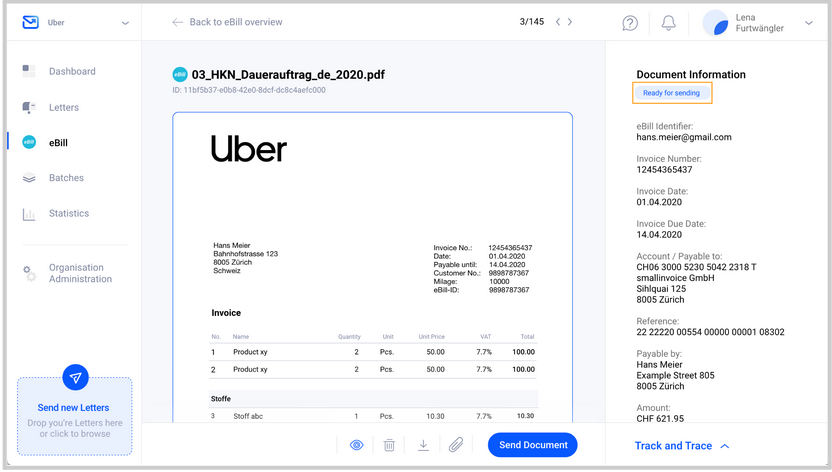Click smallinvoice GmbH text

[675, 278]
